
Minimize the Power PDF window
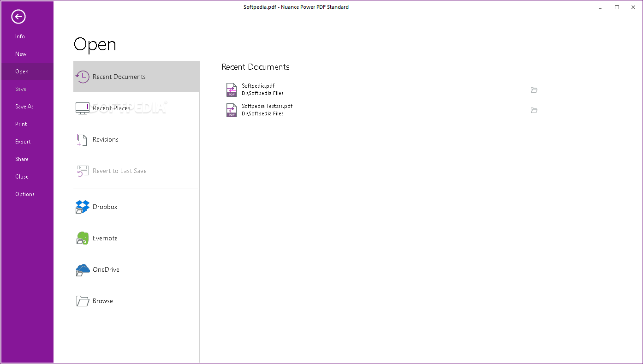pyautogui.click(x=600, y=7)
